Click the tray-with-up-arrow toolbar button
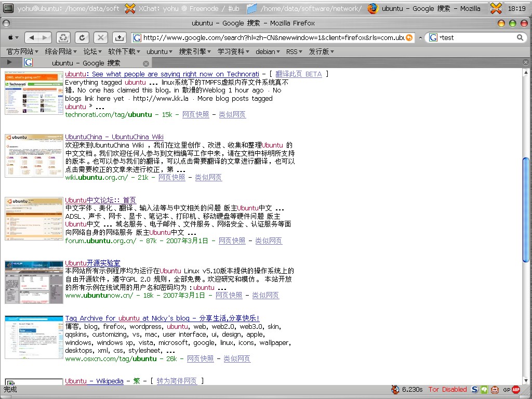The width and height of the screenshot is (532, 399). pos(119,37)
